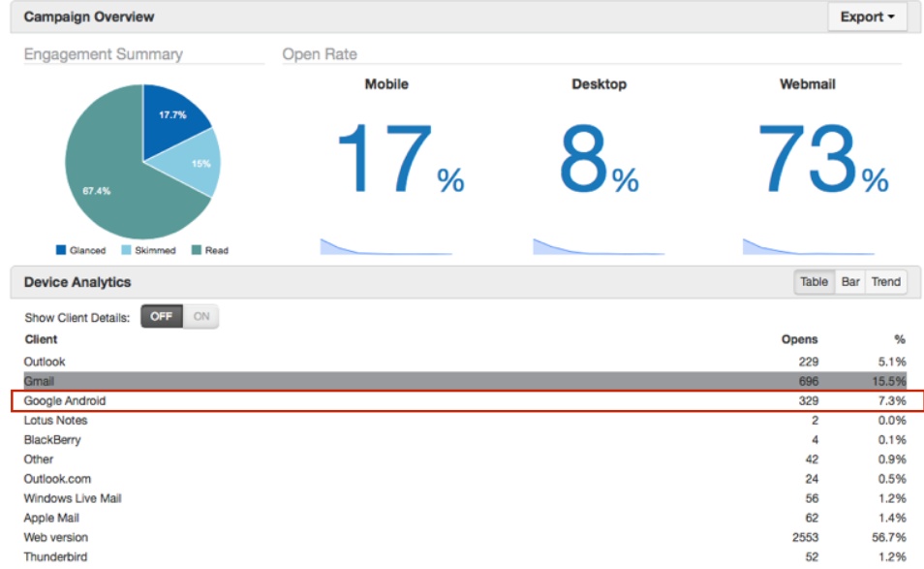Open the Export dropdown menu
The width and height of the screenshot is (924, 569).
[x=867, y=16]
